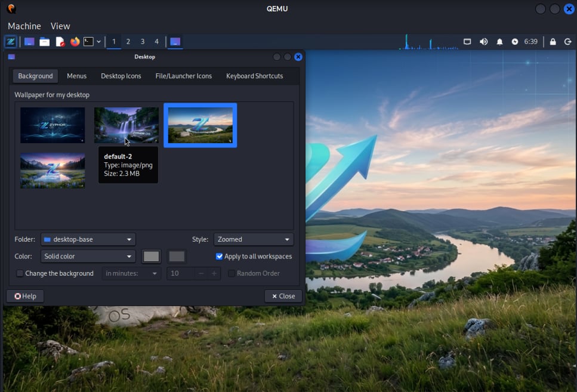Open the file manager folder icon

tap(44, 42)
